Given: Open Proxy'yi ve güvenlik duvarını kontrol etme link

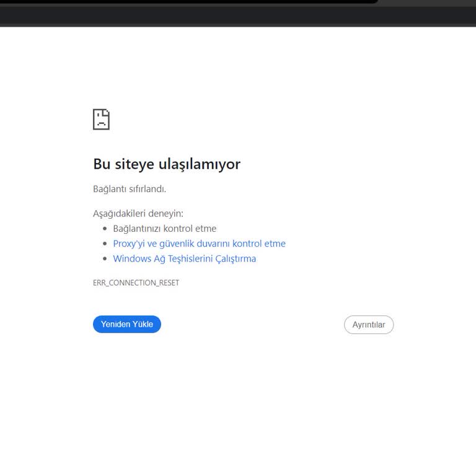Looking at the screenshot, I should (199, 244).
